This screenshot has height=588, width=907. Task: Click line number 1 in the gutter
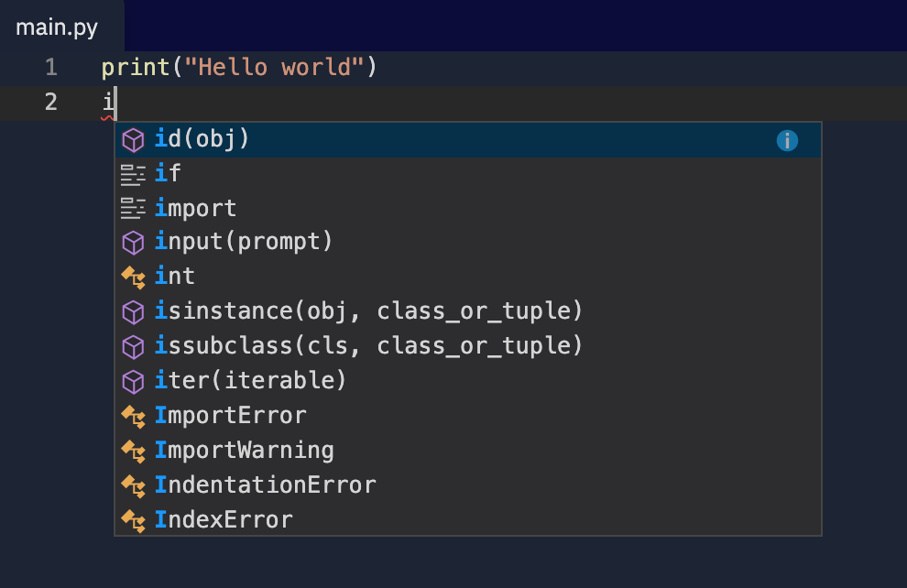coord(51,68)
